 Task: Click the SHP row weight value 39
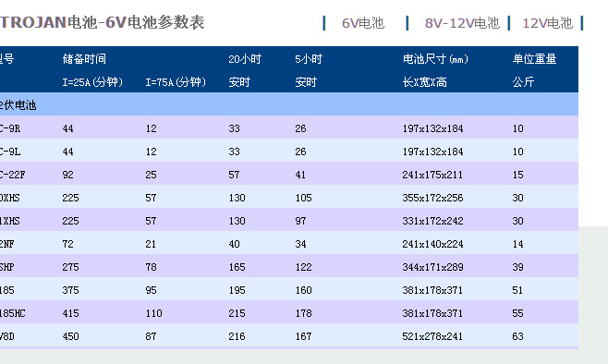[x=518, y=267]
